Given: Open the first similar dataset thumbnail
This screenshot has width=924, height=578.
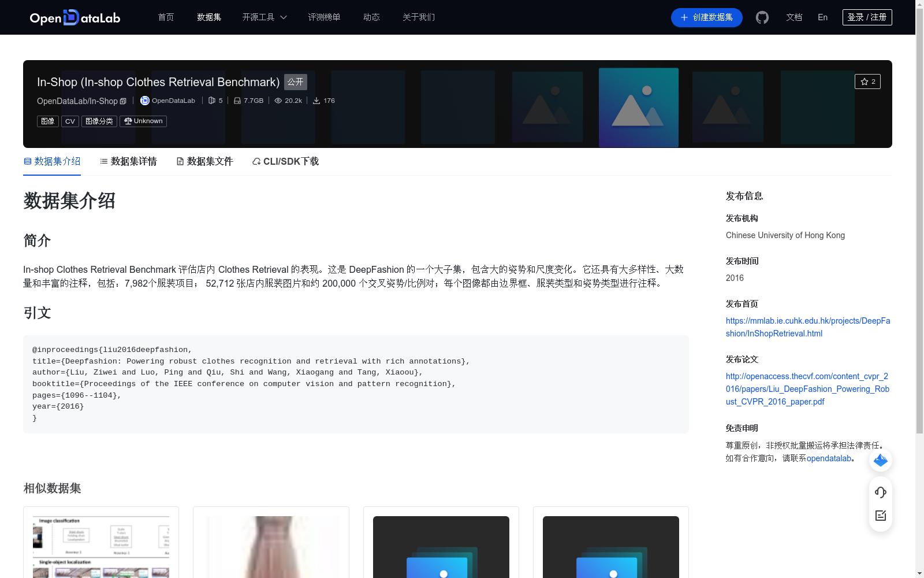Looking at the screenshot, I should (101, 547).
